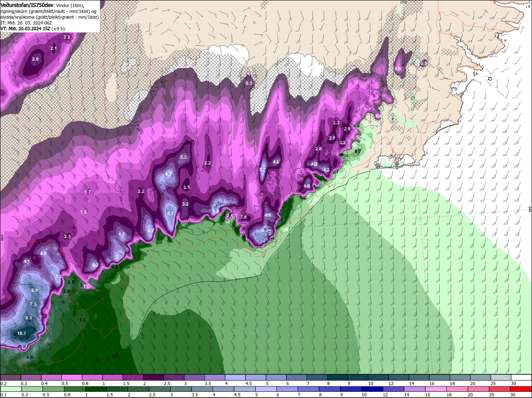Select the 7.3 precipitation value label

[x=33, y=304]
